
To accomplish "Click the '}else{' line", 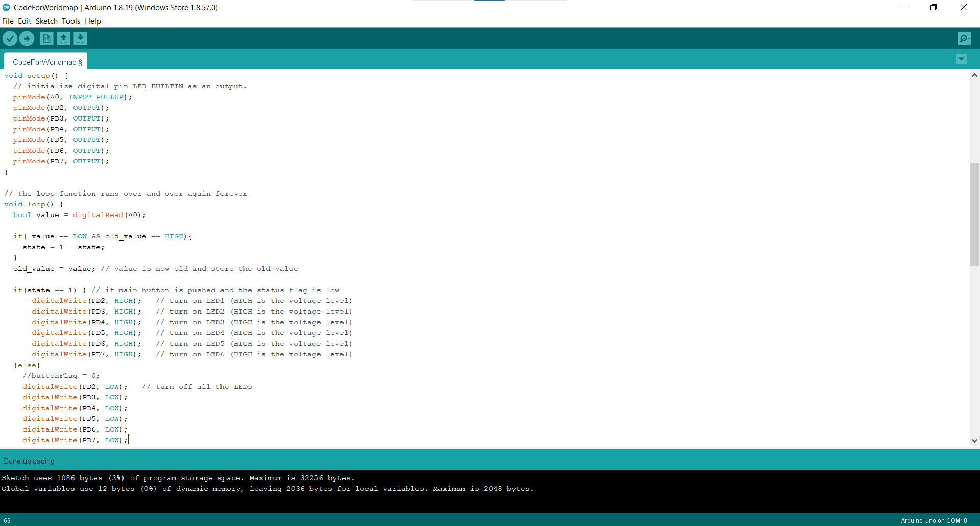I will [27, 365].
